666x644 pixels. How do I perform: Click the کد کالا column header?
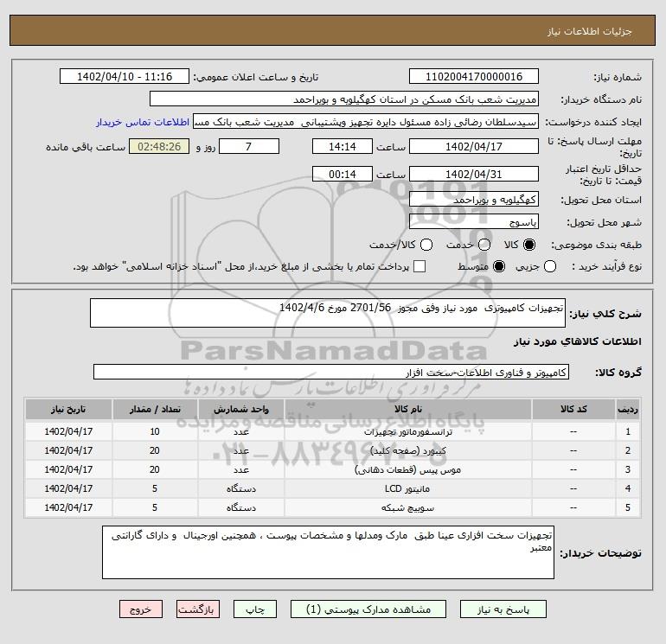click(573, 409)
